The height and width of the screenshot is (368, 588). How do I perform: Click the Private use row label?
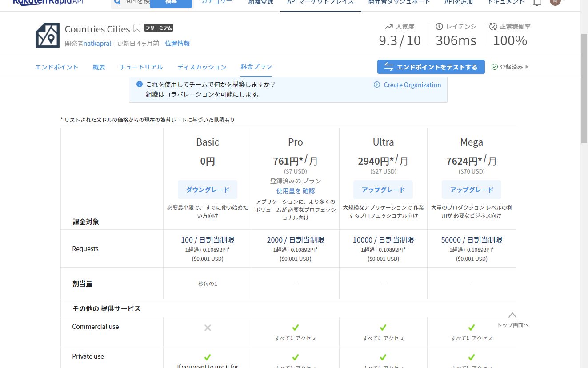coord(88,356)
